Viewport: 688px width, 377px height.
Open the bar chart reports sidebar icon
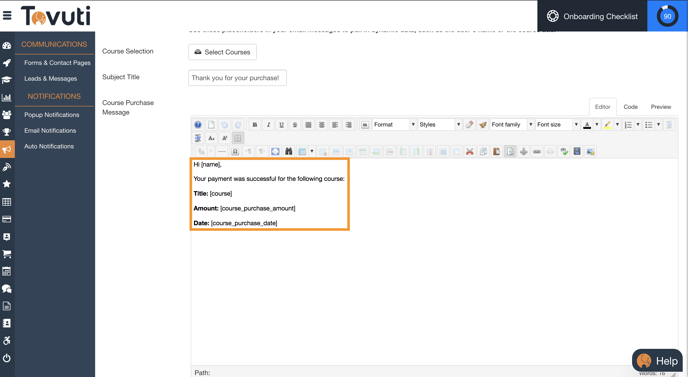[7, 97]
